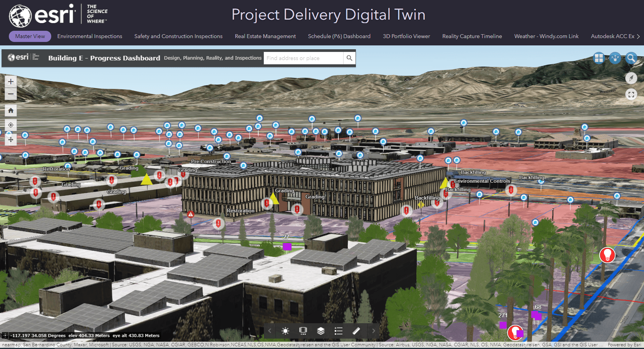The height and width of the screenshot is (349, 644).
Task: Select the Master View button
Action: [x=30, y=36]
